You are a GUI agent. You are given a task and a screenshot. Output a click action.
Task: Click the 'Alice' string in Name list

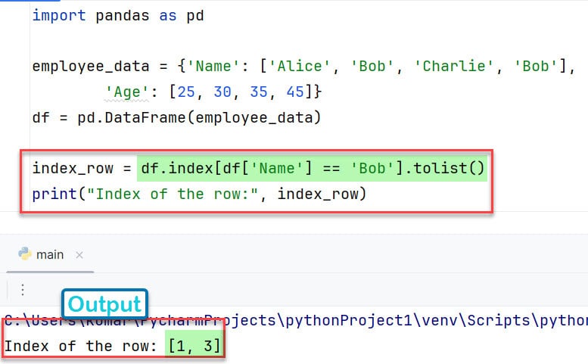pyautogui.click(x=299, y=67)
